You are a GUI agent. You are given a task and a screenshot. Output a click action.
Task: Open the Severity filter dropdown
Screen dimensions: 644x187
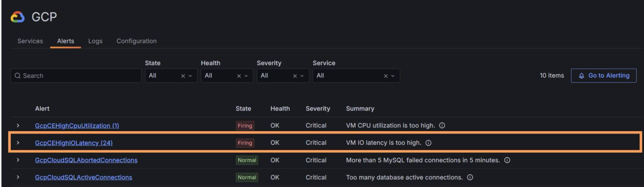pyautogui.click(x=302, y=76)
